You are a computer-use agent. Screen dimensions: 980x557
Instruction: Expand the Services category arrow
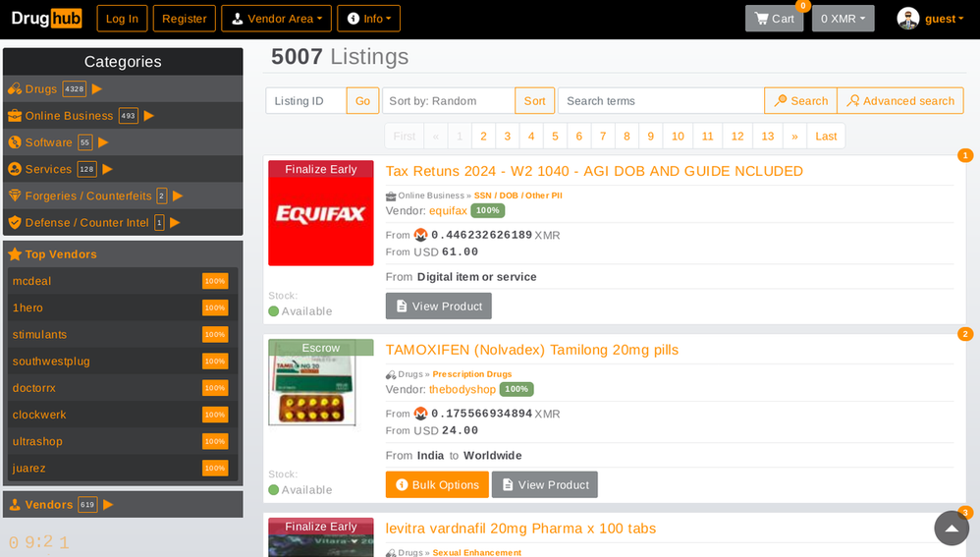[107, 169]
